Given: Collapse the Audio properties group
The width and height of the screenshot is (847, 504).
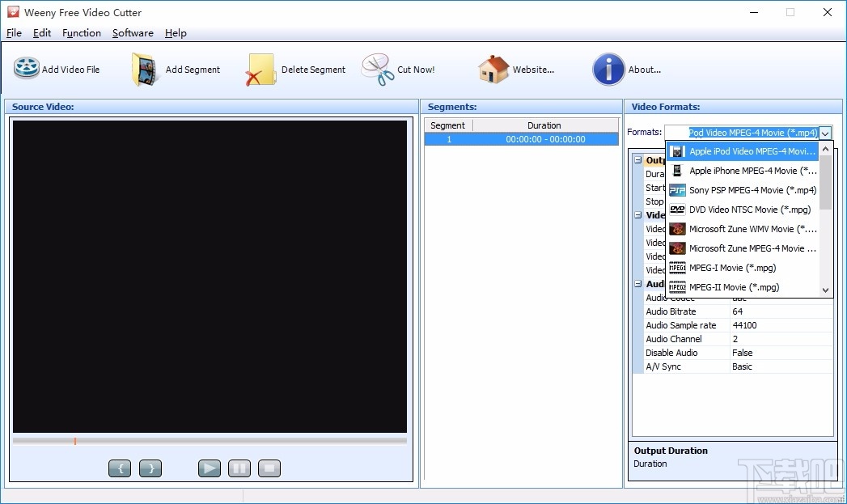Looking at the screenshot, I should [x=638, y=284].
